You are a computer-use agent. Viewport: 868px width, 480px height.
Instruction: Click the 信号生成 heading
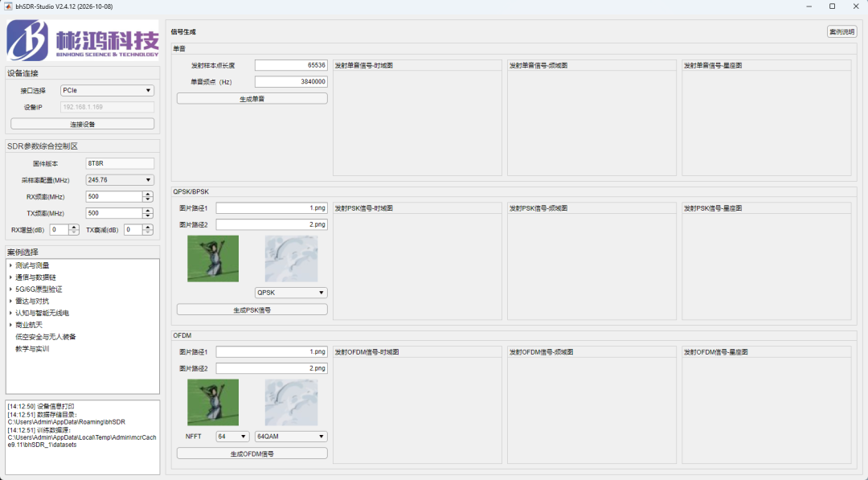183,31
